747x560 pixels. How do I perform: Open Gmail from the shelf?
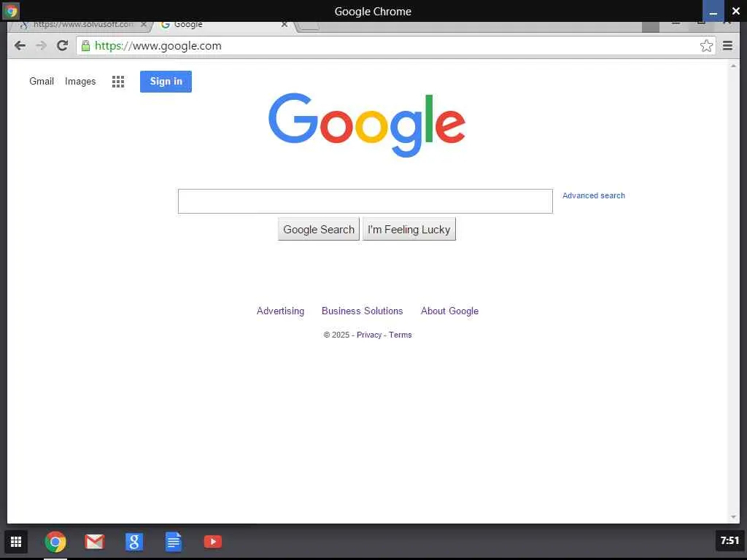[x=94, y=542]
